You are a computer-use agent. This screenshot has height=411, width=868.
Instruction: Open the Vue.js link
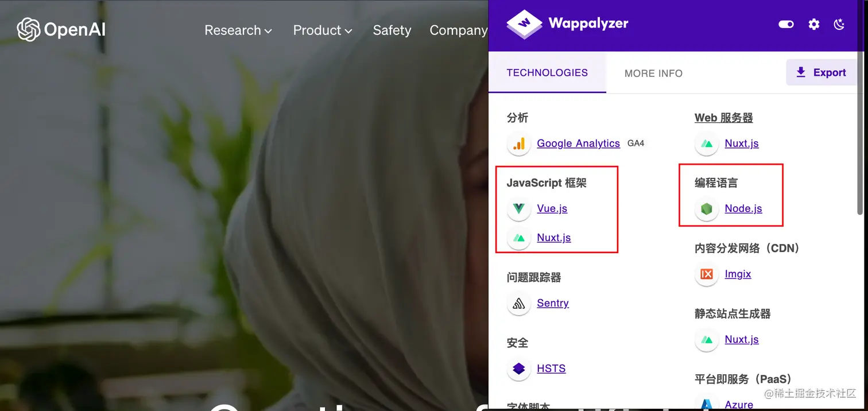552,208
